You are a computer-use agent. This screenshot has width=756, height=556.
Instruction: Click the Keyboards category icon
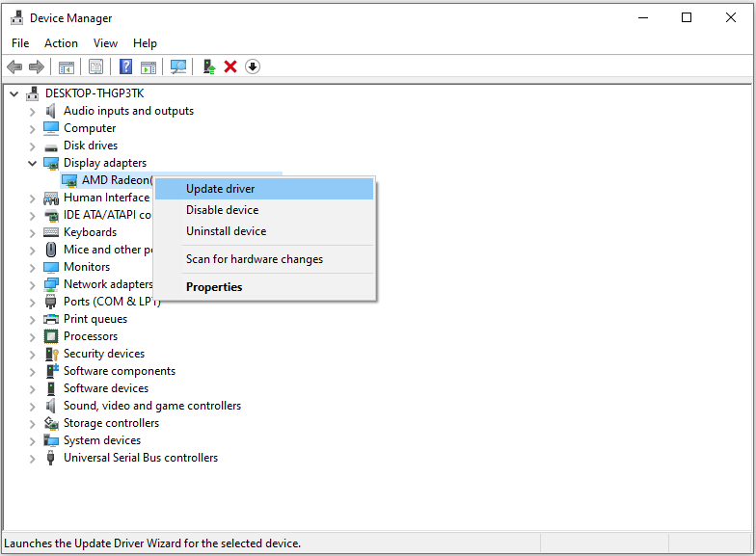(50, 232)
